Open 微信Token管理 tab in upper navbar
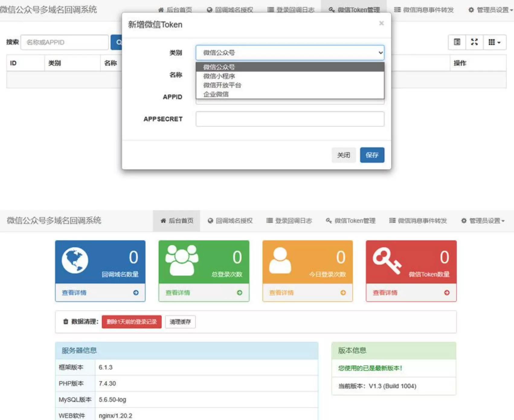Viewport: 514px width, 420px height. [x=354, y=10]
